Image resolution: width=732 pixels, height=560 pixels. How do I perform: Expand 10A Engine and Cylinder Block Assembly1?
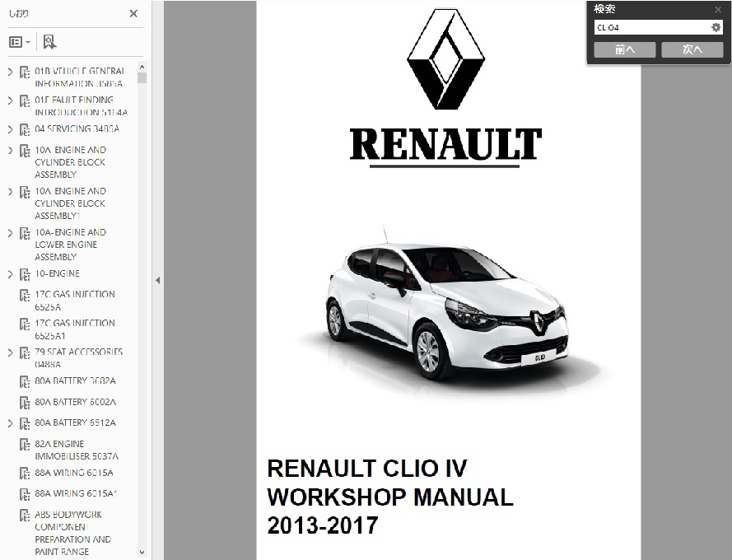click(x=10, y=192)
